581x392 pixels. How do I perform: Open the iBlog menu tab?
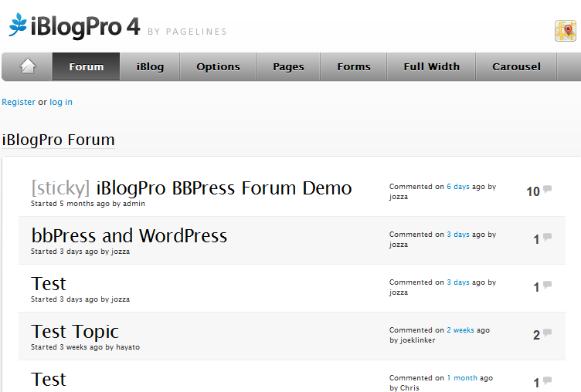(150, 66)
